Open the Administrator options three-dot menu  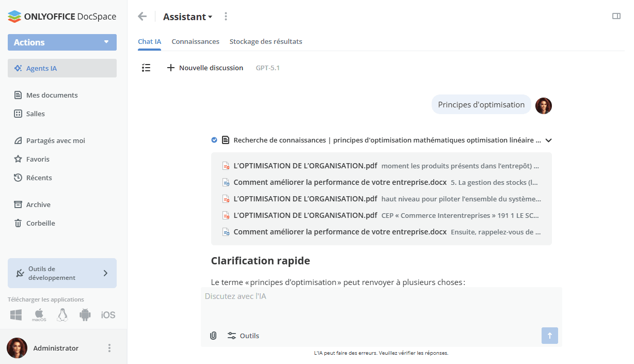click(x=109, y=348)
